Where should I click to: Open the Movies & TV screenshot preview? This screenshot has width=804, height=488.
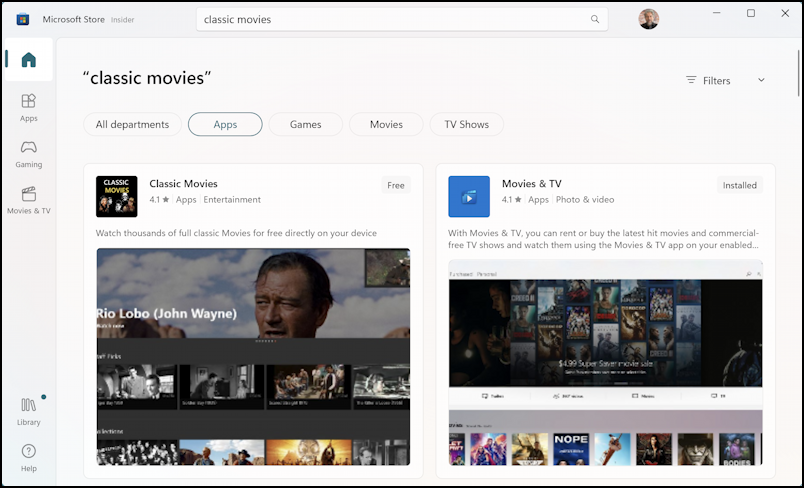(606, 362)
